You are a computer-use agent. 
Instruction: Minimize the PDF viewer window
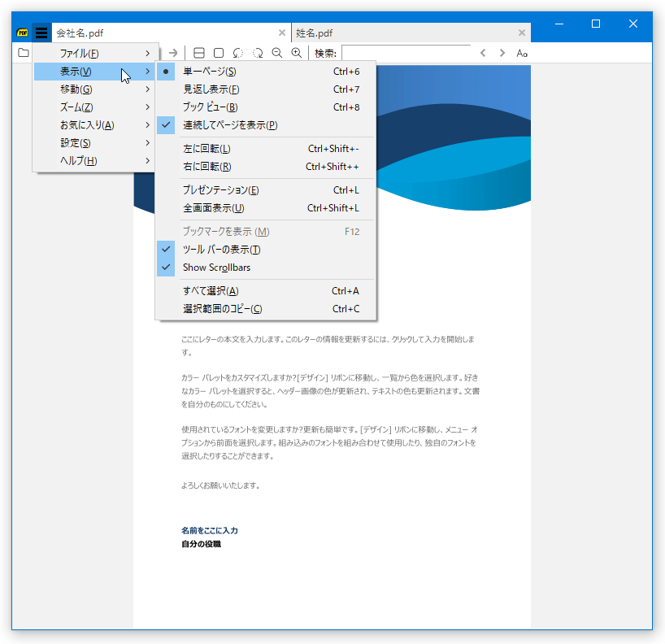559,24
